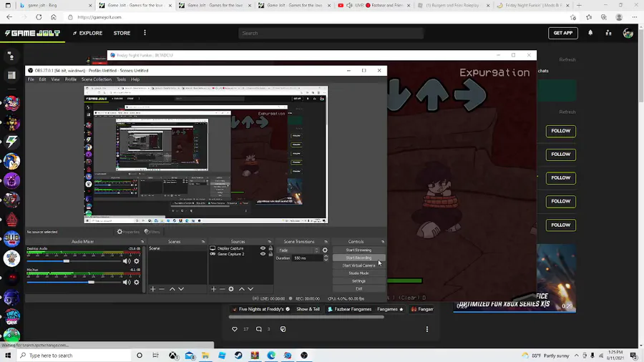
Task: Toggle Display Capture visibility eye
Action: point(263,248)
